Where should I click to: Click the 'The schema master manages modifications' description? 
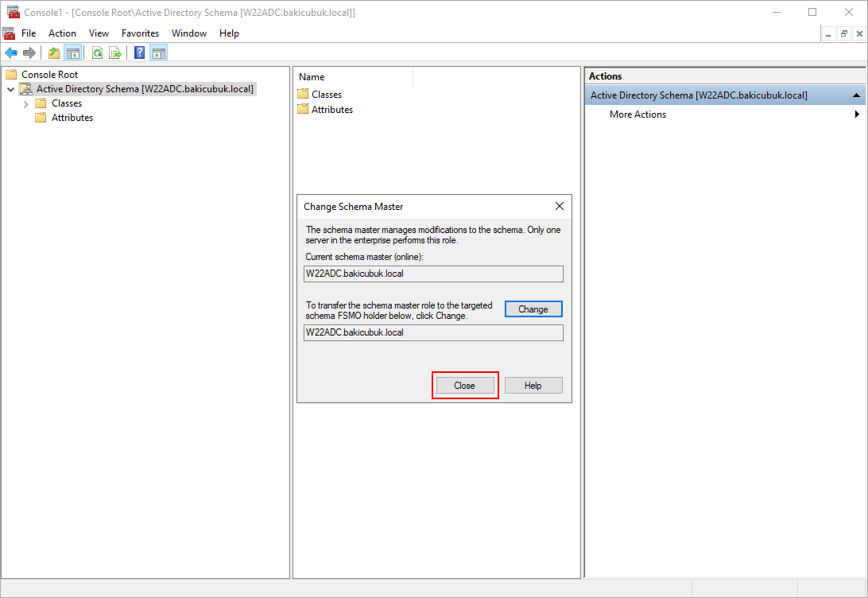pyautogui.click(x=433, y=235)
